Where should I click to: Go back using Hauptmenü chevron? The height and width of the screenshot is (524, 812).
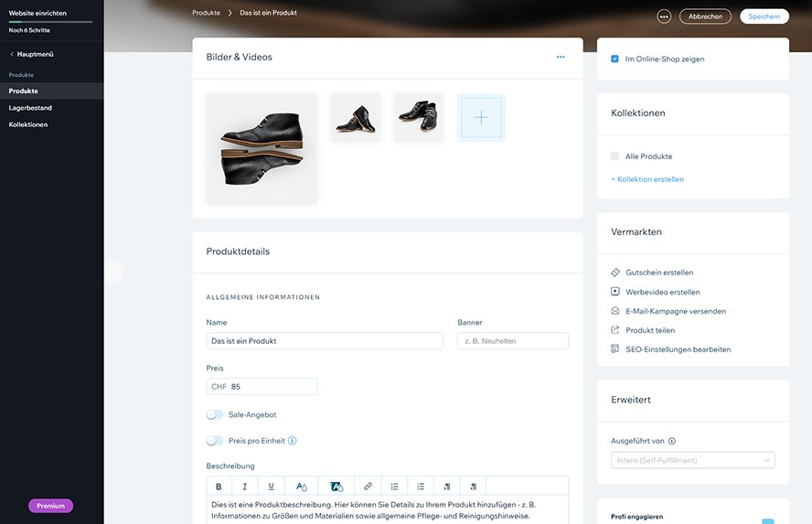click(x=12, y=54)
